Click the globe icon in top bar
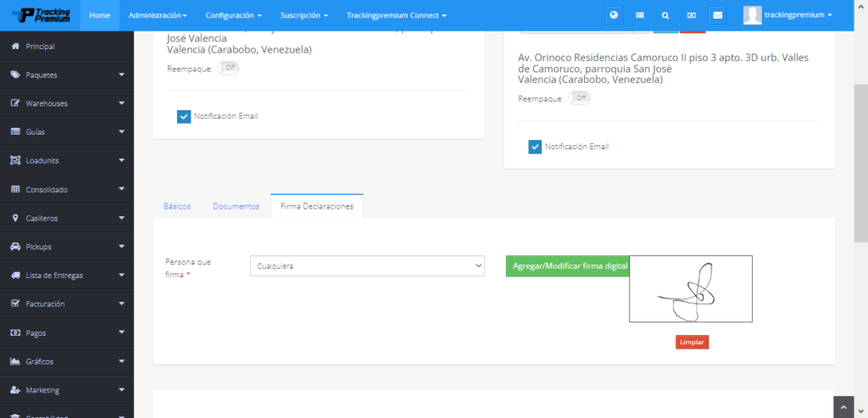 pos(614,15)
